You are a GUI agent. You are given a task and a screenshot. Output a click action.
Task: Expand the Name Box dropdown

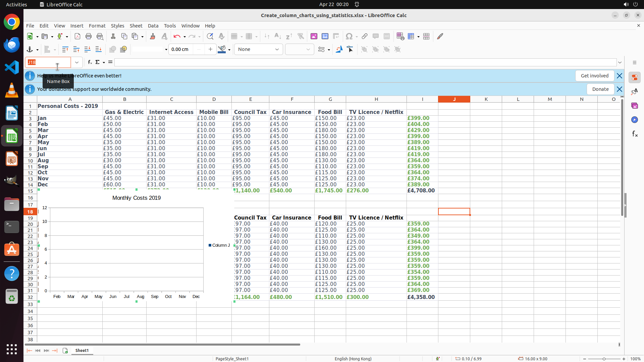click(77, 62)
